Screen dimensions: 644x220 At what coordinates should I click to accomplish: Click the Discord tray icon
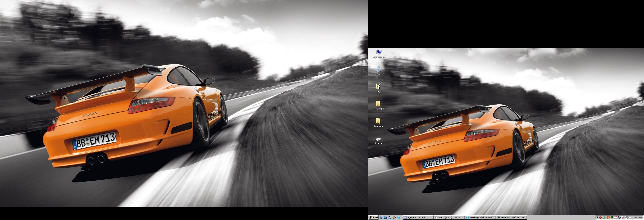point(615,218)
